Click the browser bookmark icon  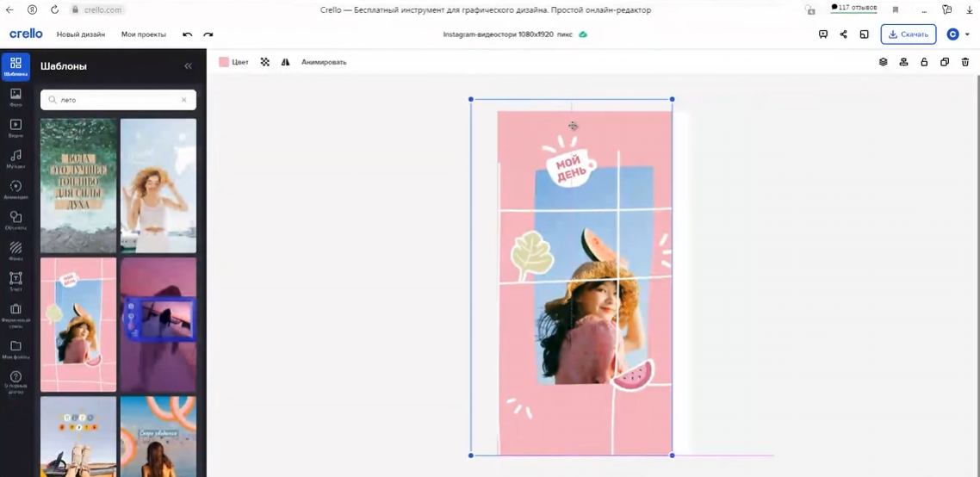[896, 10]
